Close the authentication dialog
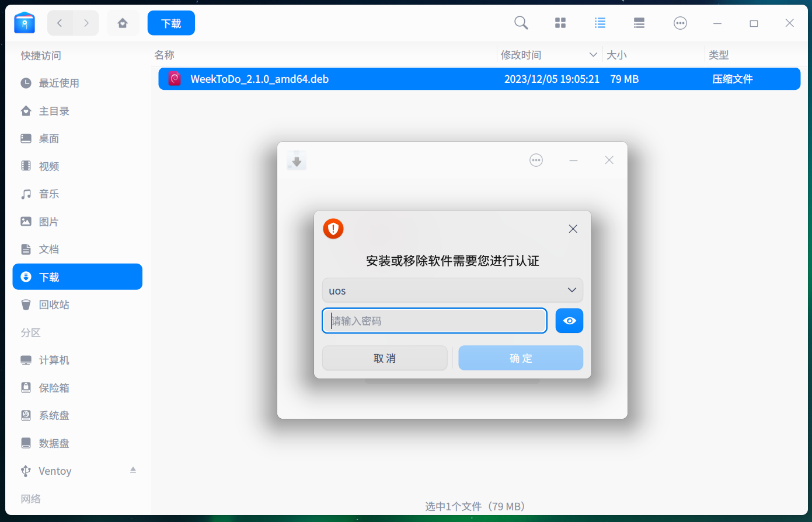Viewport: 812px width, 522px height. pyautogui.click(x=573, y=229)
